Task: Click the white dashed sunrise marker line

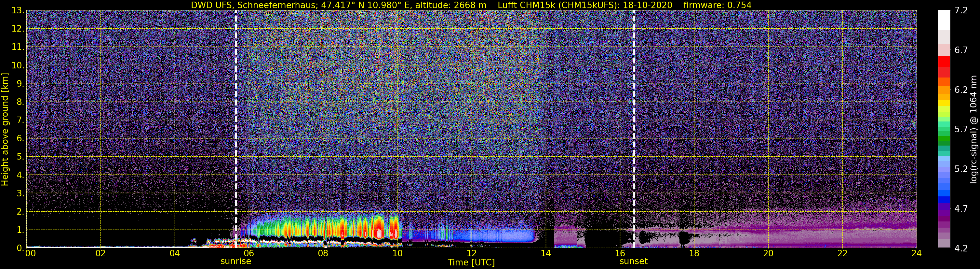Action: (236, 129)
